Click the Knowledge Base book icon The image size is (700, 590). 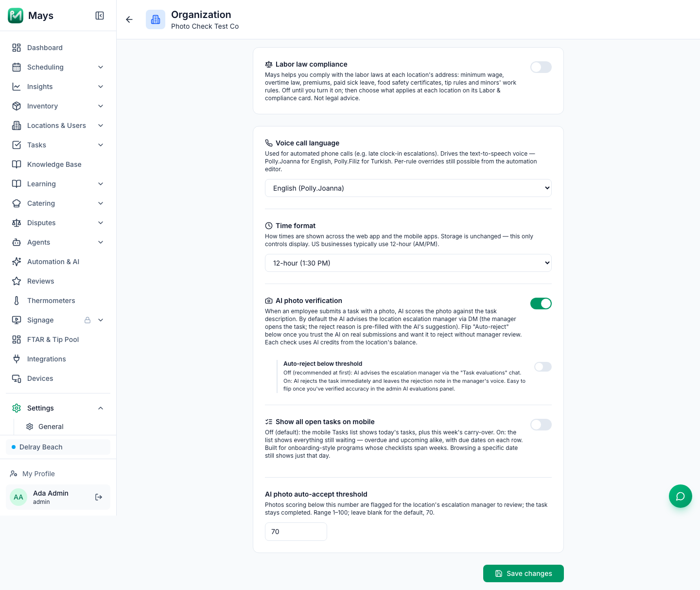(x=17, y=164)
